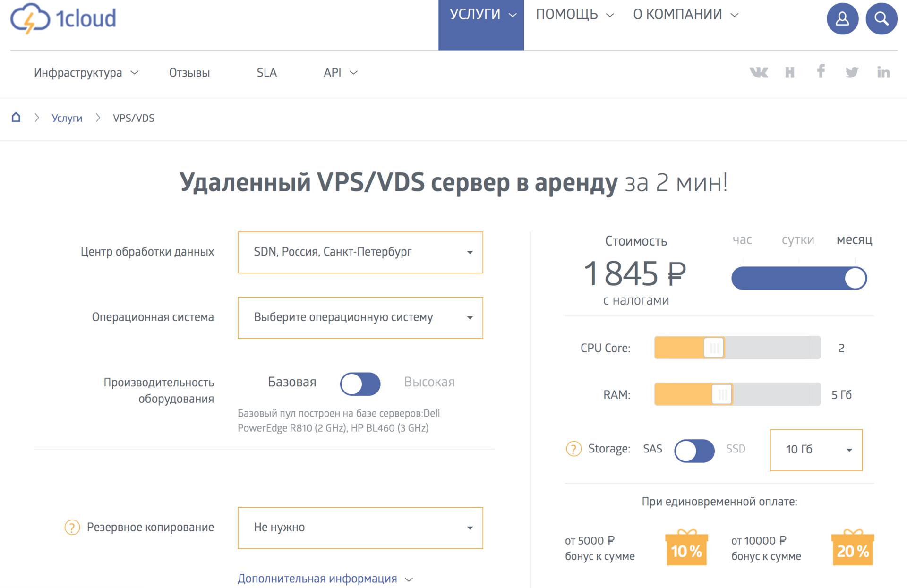Open the УСЛУГИ main menu
The height and width of the screenshot is (588, 907).
click(x=481, y=25)
